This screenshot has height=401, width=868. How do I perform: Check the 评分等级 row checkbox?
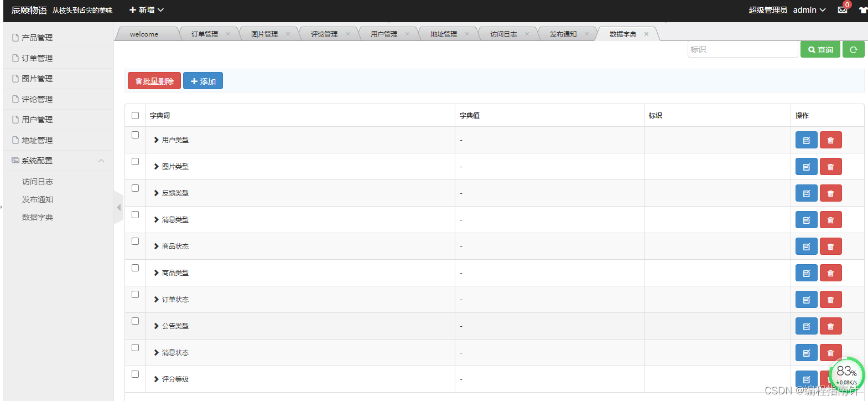[x=135, y=374]
